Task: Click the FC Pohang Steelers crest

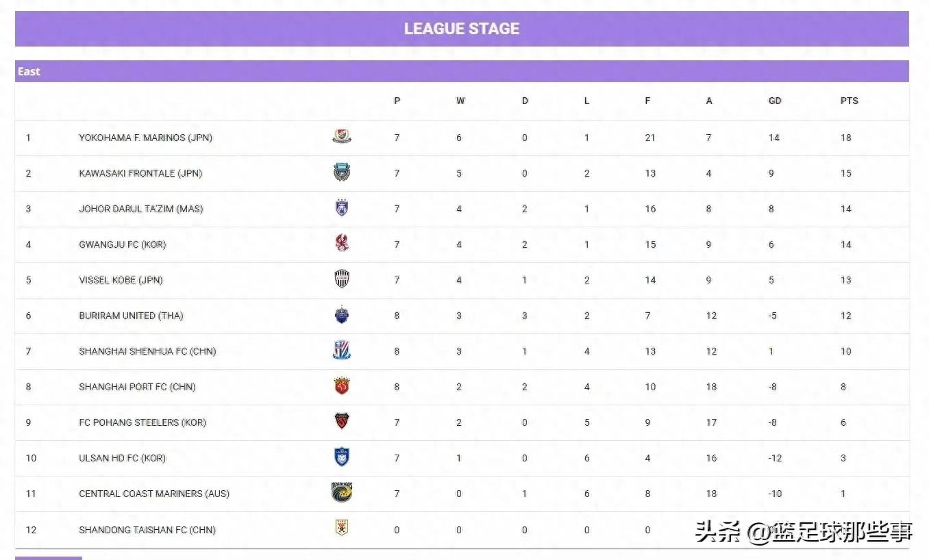Action: point(342,422)
